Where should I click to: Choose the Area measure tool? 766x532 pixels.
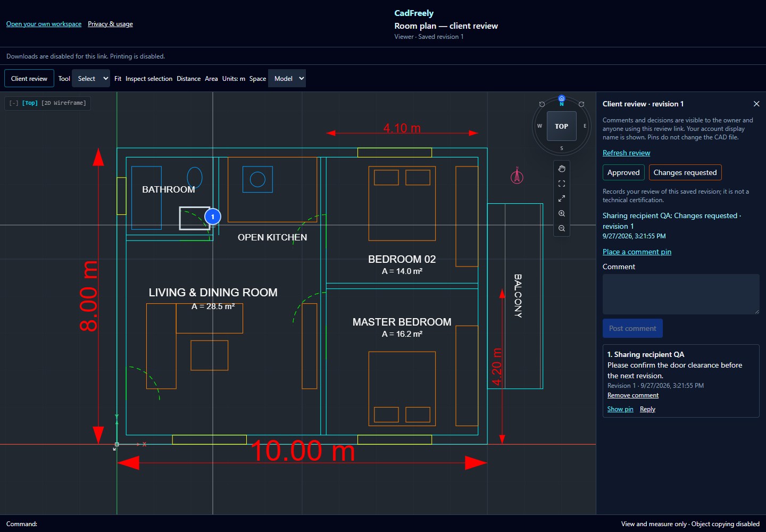click(x=211, y=79)
